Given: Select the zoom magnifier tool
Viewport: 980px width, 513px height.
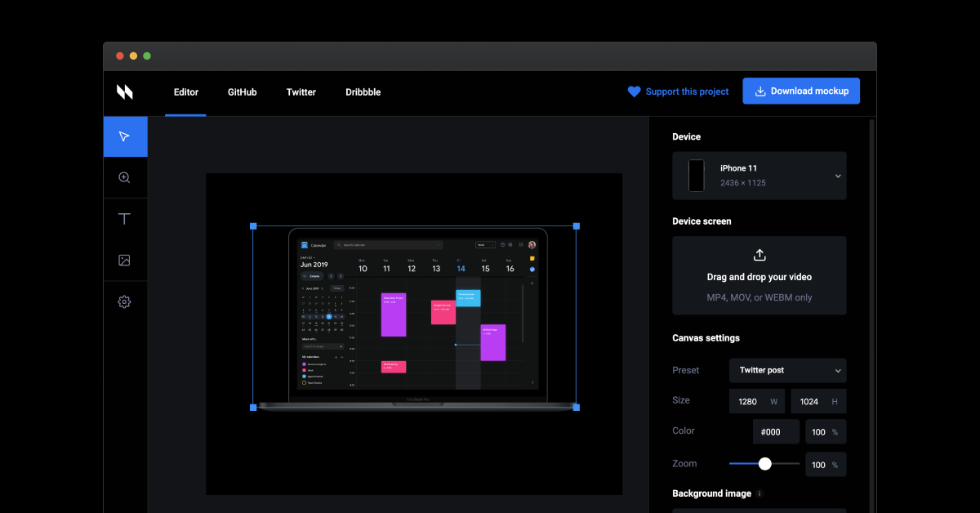Looking at the screenshot, I should (x=125, y=177).
